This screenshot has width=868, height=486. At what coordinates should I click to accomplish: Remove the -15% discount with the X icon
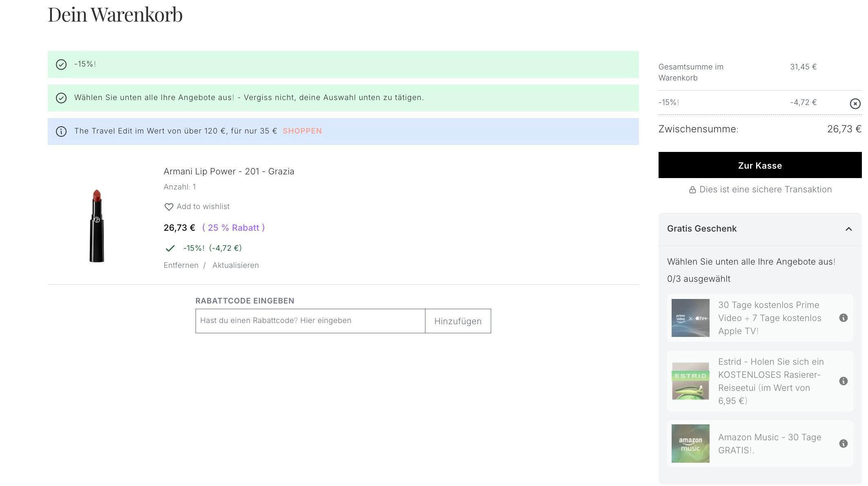[855, 104]
